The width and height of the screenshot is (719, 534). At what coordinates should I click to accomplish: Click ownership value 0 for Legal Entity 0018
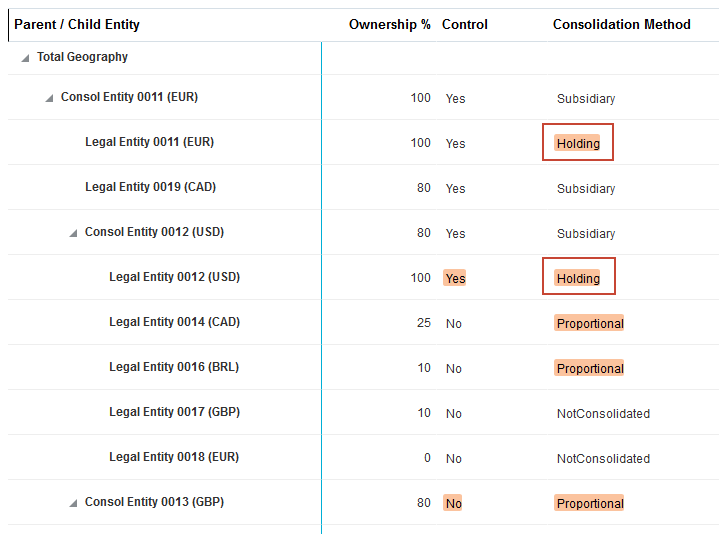[x=427, y=457]
